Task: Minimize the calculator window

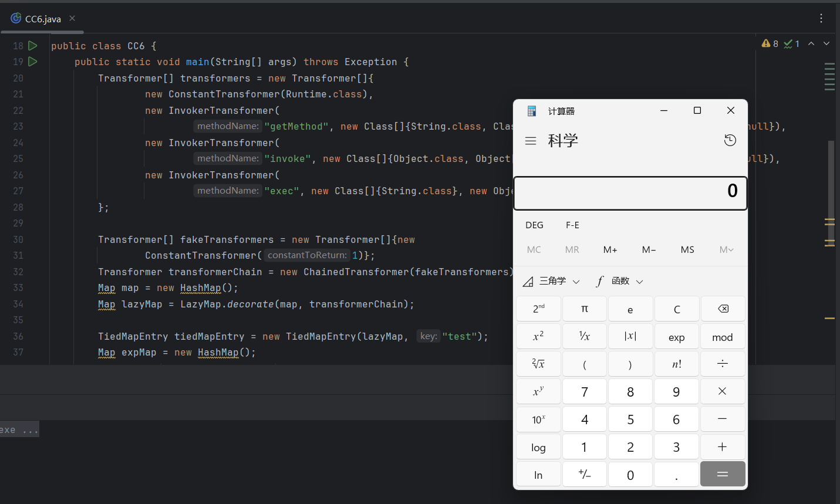Action: [664, 110]
